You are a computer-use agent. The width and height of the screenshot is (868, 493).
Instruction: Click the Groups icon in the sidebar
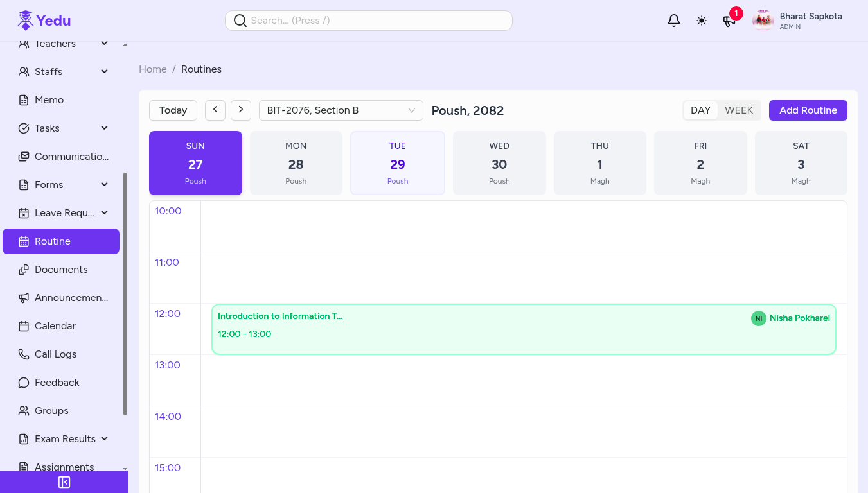click(23, 410)
